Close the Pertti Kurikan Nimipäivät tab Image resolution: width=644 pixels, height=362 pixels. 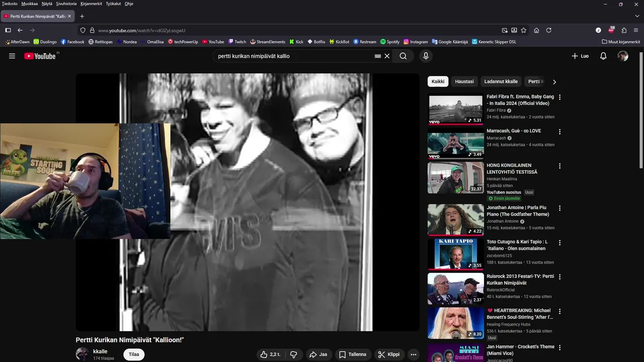point(69,16)
